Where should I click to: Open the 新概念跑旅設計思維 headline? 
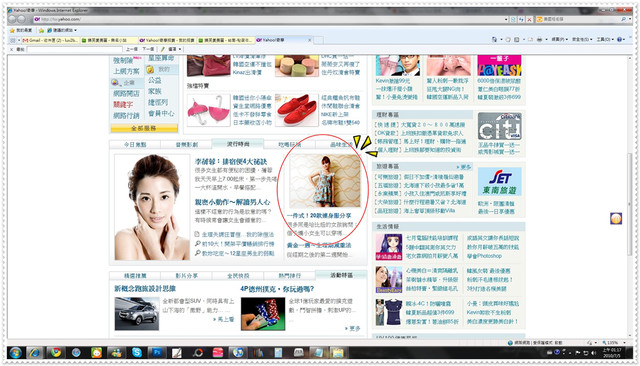[x=145, y=288]
